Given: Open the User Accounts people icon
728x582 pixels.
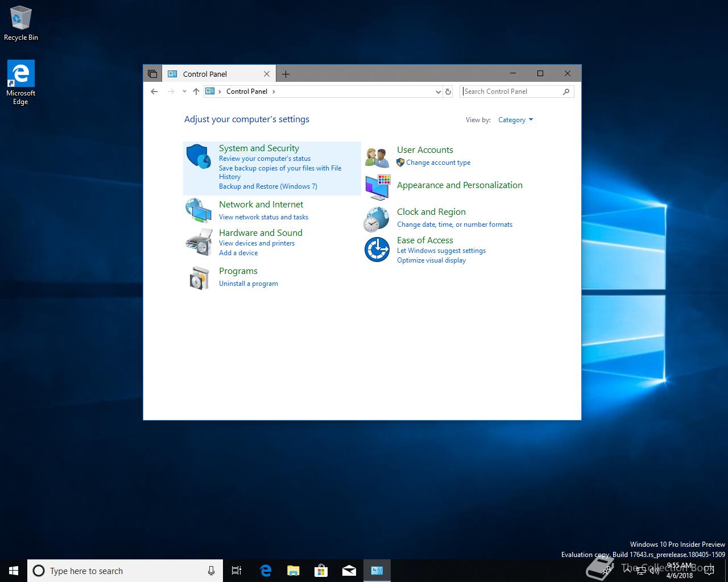Looking at the screenshot, I should (377, 157).
